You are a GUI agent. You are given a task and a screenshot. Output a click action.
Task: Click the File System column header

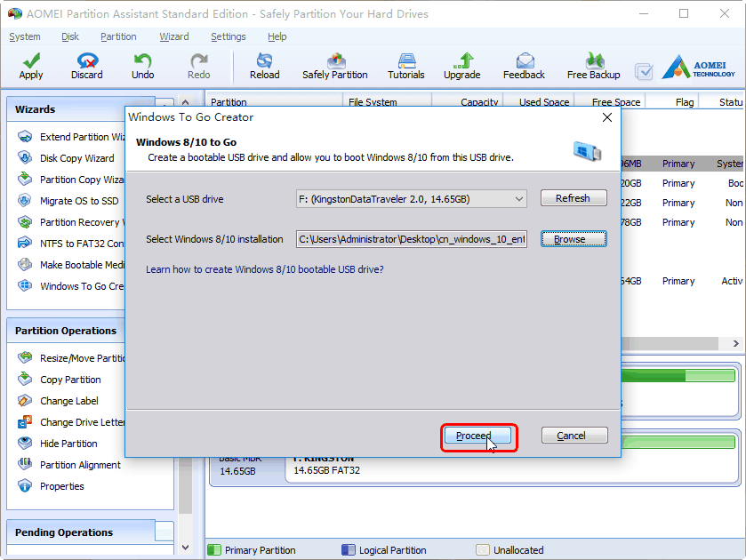tap(387, 102)
